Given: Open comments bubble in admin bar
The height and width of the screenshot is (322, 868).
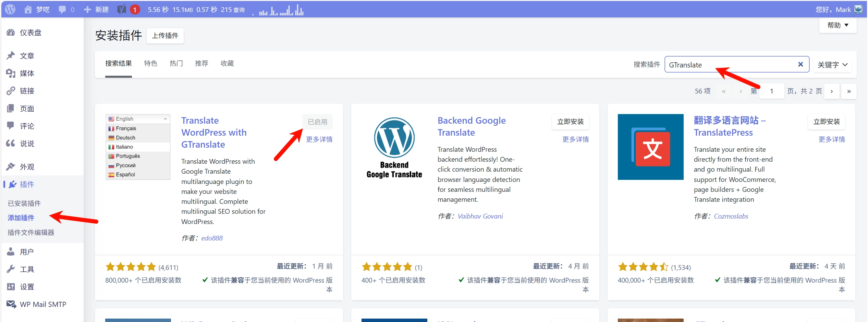Looking at the screenshot, I should 62,10.
